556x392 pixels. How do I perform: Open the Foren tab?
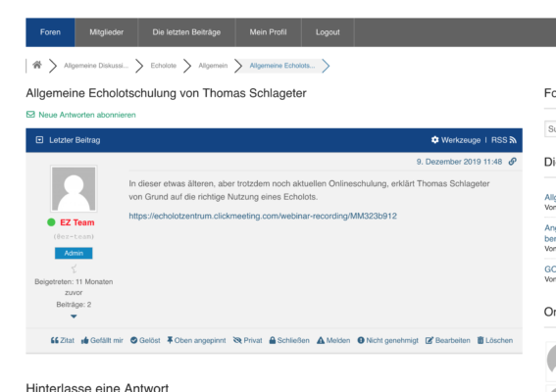(50, 32)
